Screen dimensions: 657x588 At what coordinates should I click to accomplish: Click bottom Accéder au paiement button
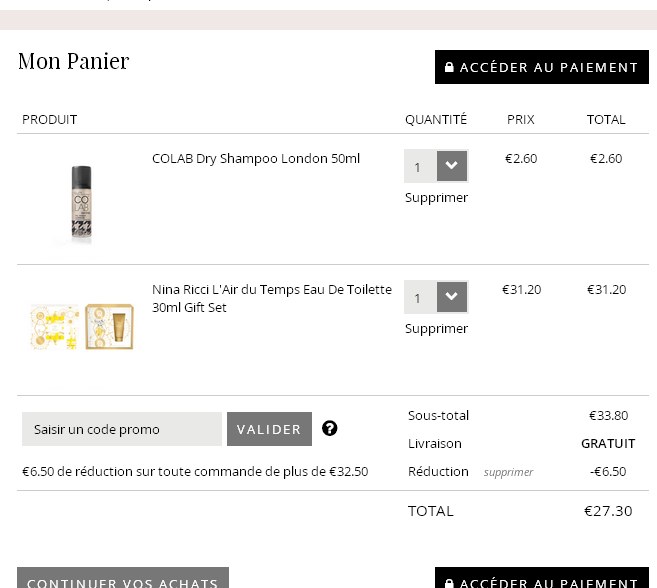point(542,578)
